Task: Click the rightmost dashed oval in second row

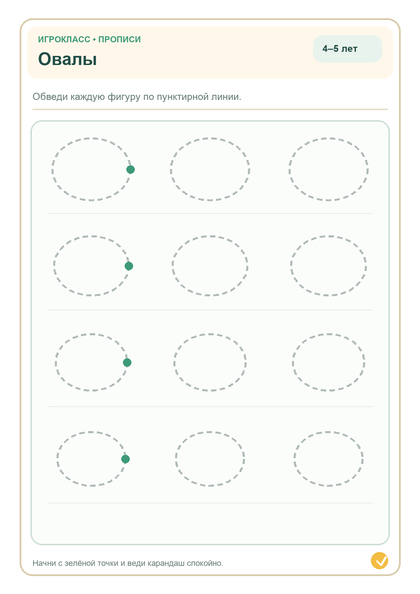Action: 328,266
